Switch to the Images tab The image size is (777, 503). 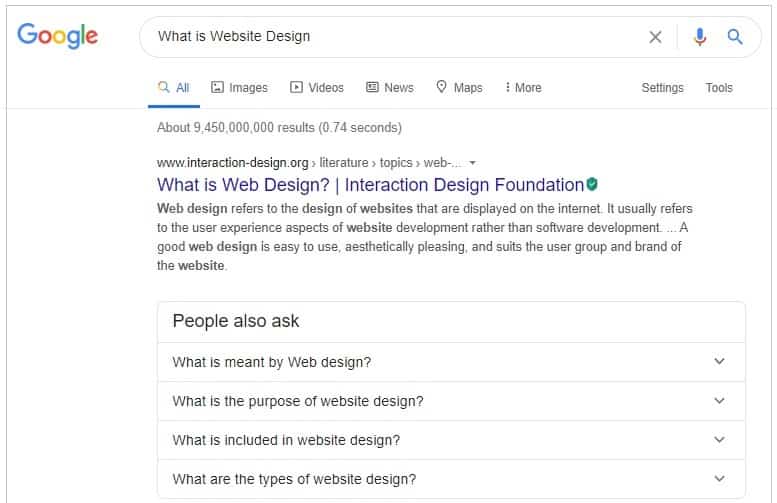(239, 88)
